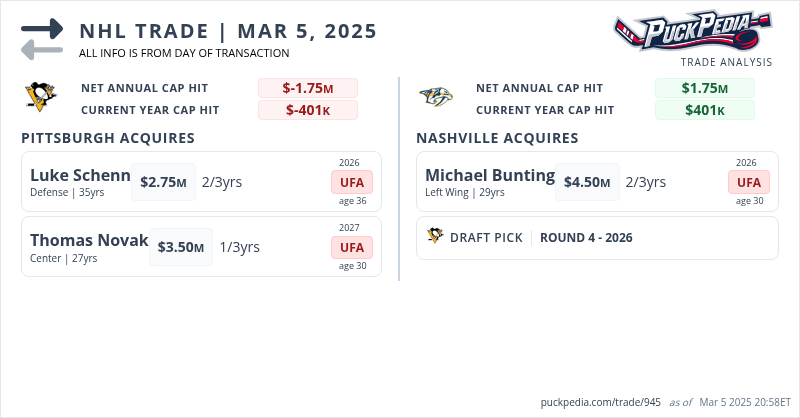Click Michael Bunting's UFA badge
The width and height of the screenshot is (800, 418).
click(748, 182)
